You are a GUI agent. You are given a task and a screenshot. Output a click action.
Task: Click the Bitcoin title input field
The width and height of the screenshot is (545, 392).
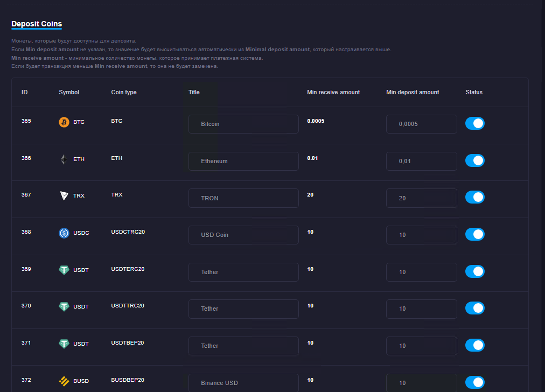coord(243,124)
